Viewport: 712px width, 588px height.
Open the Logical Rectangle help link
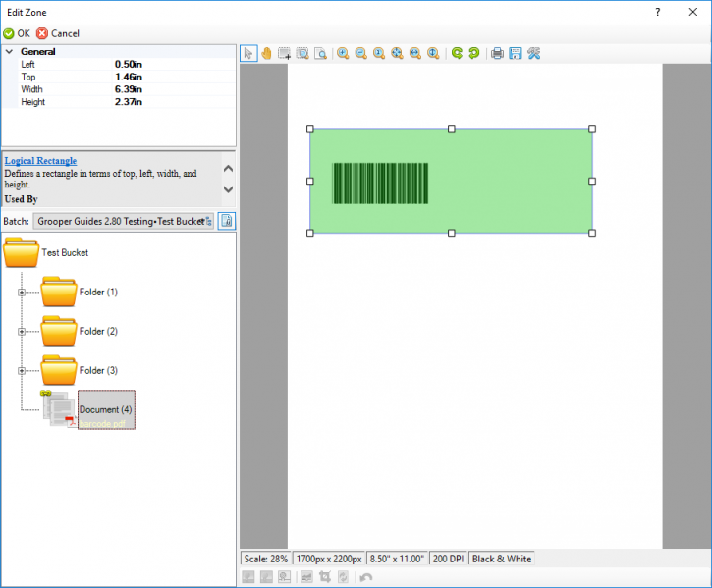tap(40, 161)
